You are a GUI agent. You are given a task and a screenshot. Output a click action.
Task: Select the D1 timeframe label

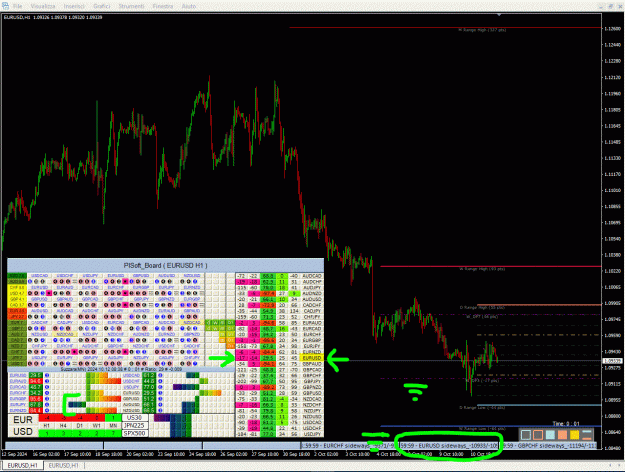coord(80,425)
